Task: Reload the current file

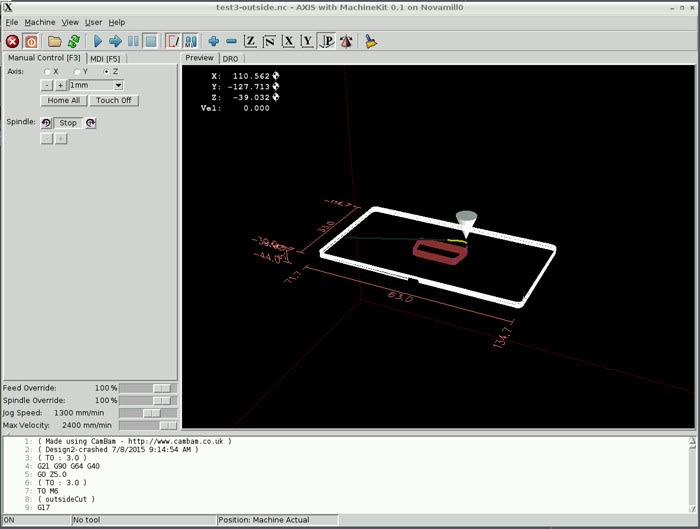Action: pyautogui.click(x=73, y=41)
